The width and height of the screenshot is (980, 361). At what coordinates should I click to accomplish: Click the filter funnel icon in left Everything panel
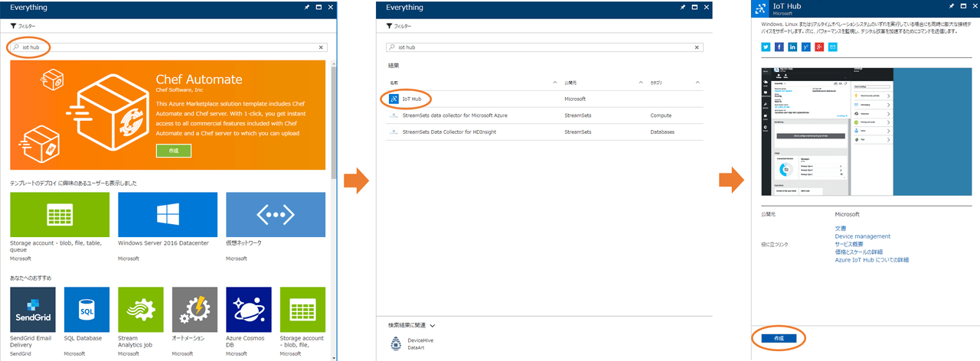tap(13, 26)
